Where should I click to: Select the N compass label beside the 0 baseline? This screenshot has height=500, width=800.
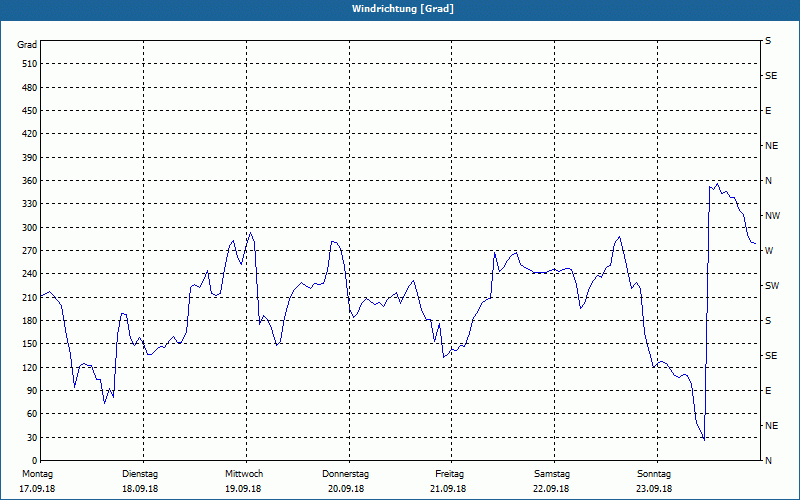tap(768, 461)
